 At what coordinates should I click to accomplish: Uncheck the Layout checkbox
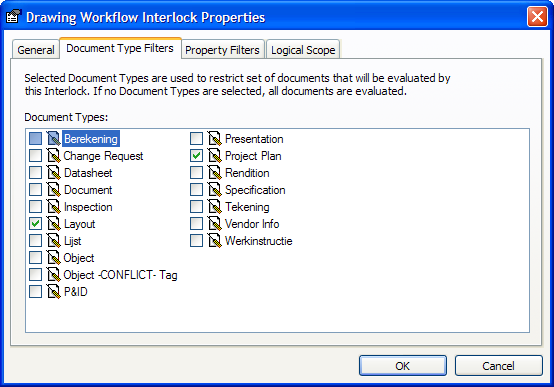pyautogui.click(x=35, y=223)
